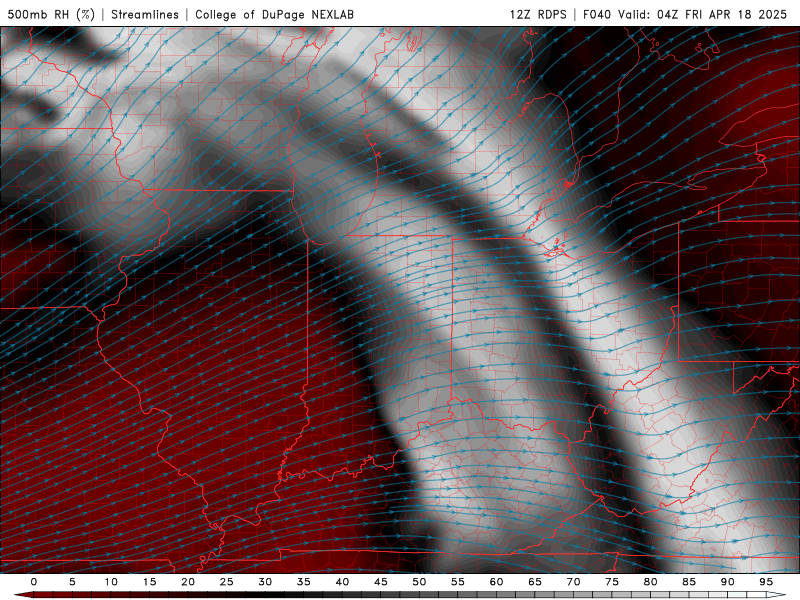This screenshot has width=800, height=600.
Task: Click the '500mb RH (%)' title text
Action: tap(51, 14)
